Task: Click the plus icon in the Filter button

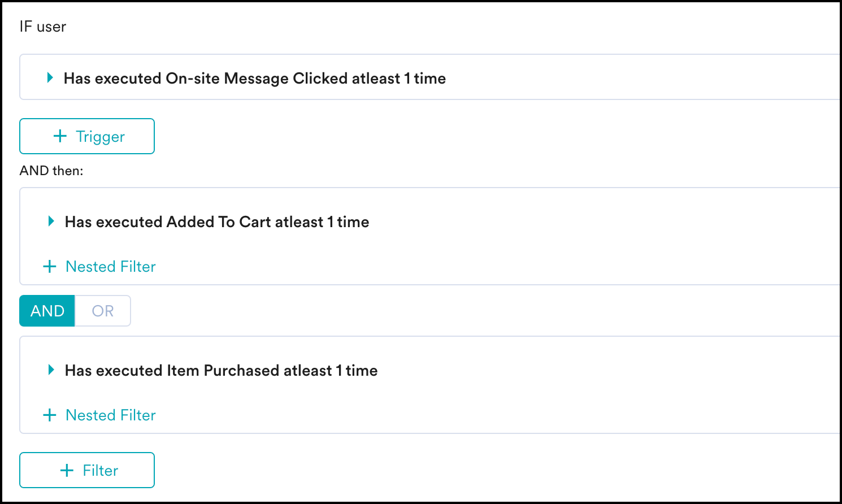Action: pyautogui.click(x=67, y=470)
